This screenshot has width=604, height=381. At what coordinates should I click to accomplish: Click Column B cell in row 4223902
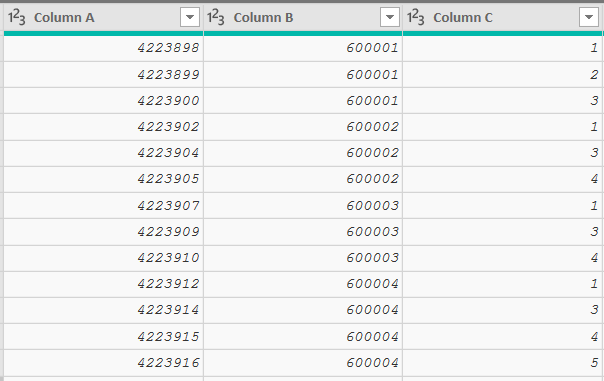click(x=303, y=127)
